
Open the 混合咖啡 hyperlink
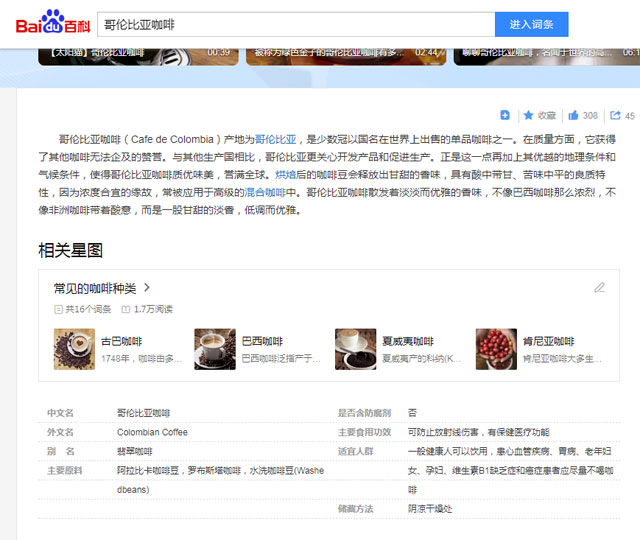265,192
